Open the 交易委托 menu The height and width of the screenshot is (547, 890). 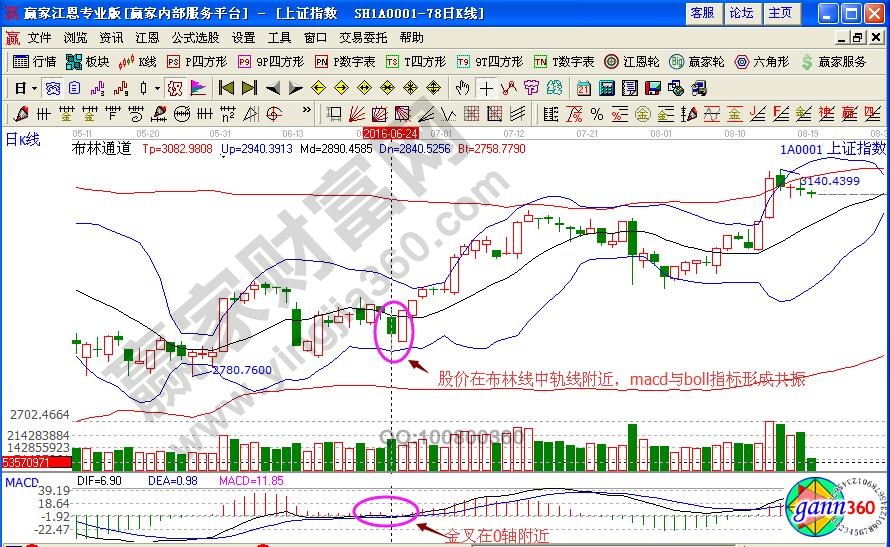[363, 37]
